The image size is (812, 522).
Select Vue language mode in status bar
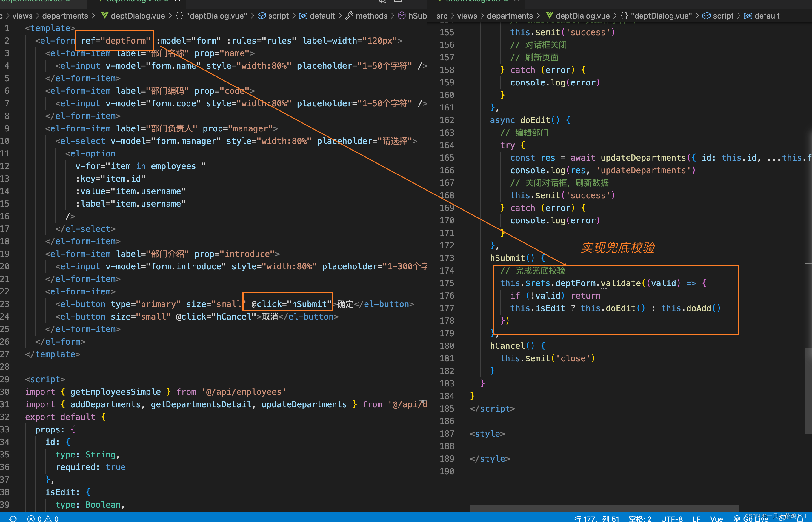[x=716, y=519]
